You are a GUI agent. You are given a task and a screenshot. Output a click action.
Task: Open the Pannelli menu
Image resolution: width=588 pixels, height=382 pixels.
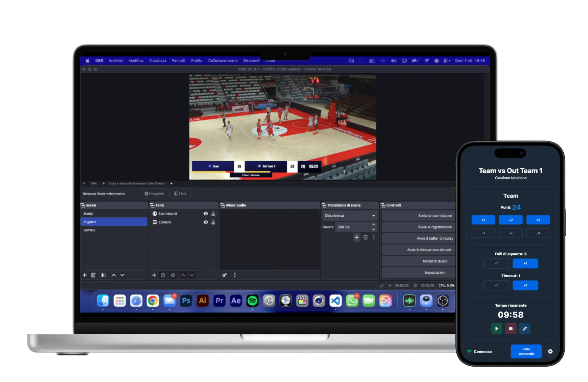click(x=179, y=60)
